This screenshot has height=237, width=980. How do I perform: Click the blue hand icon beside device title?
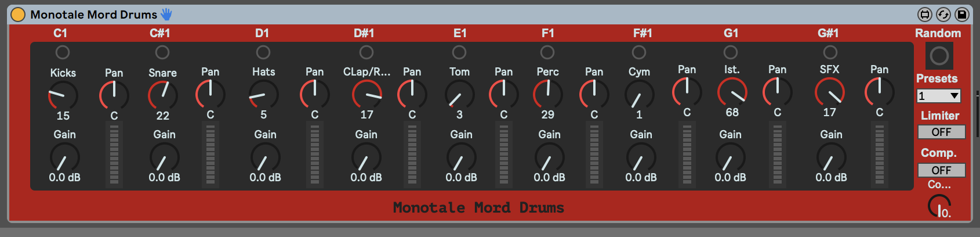[167, 15]
